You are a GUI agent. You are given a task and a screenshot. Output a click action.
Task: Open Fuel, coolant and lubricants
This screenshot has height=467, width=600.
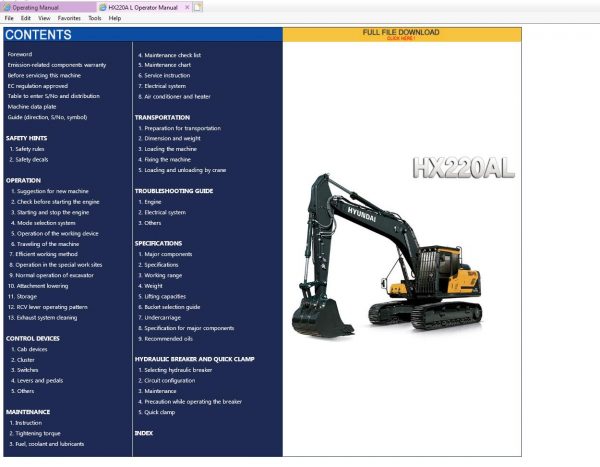[47, 444]
